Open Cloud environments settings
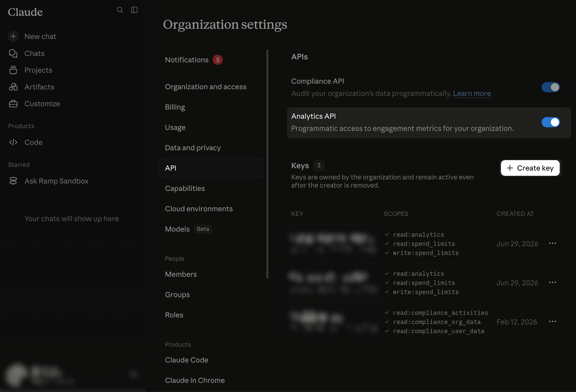This screenshot has width=576, height=392. pos(211,209)
